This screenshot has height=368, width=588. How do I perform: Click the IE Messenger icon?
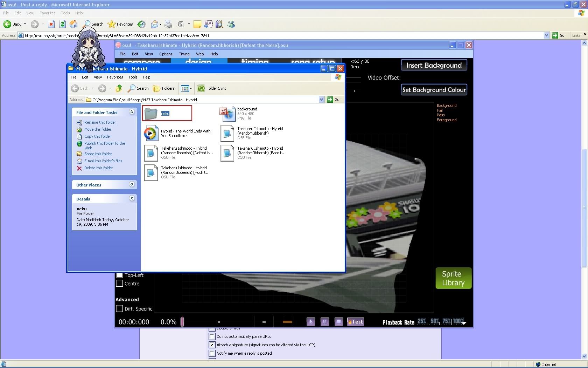(x=231, y=24)
